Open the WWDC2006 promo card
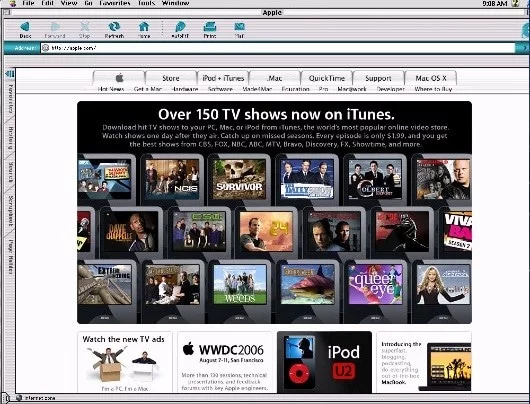Screen dimensions: 530x404 [225, 362]
